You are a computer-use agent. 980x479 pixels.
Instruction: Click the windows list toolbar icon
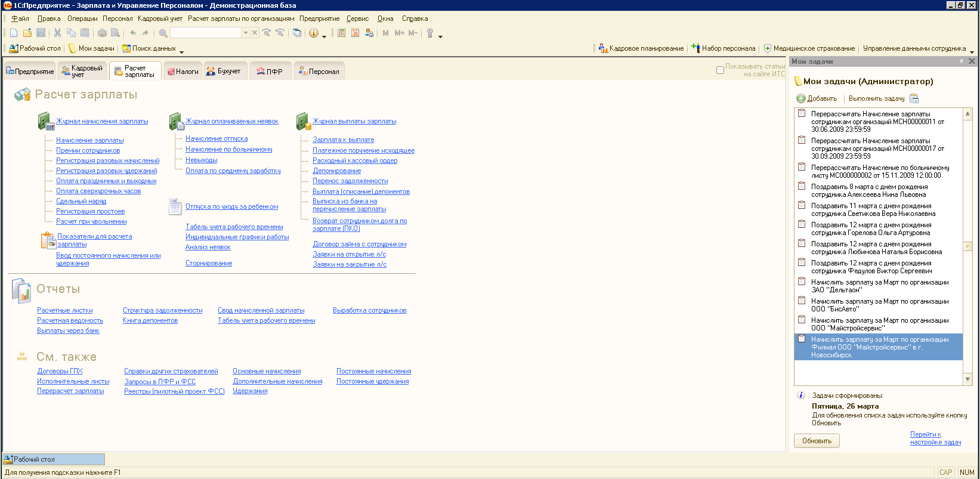(x=297, y=33)
